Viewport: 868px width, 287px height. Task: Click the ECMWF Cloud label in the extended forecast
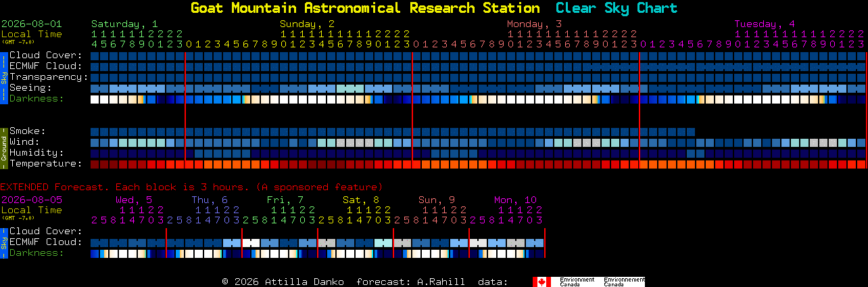[46, 242]
